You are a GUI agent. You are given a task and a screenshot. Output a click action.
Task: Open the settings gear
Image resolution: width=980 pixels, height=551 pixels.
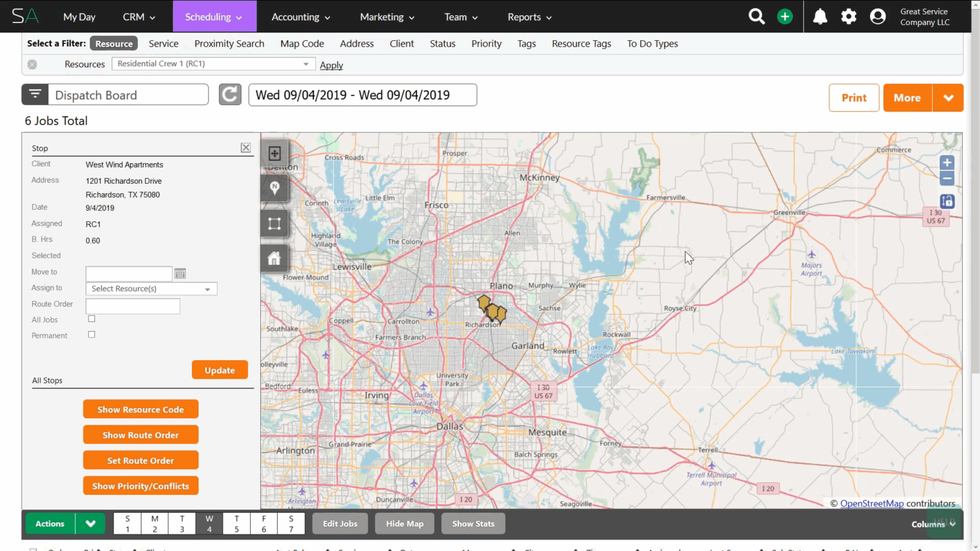[849, 17]
